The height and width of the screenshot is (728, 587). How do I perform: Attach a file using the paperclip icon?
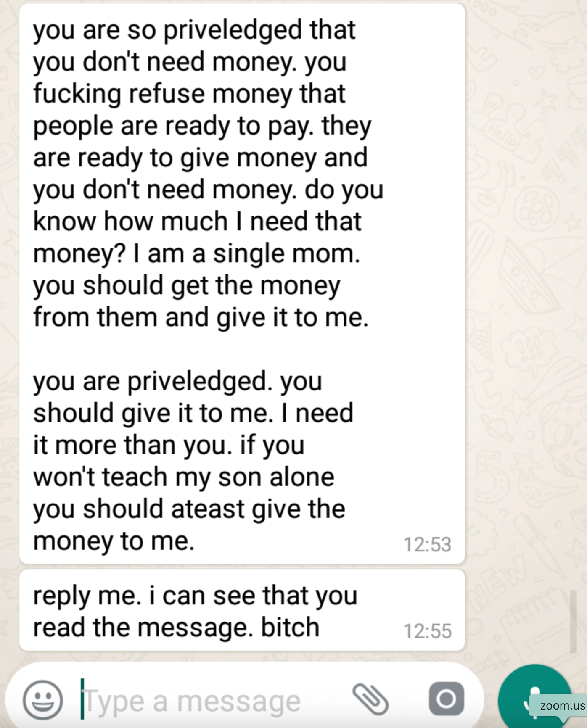pyautogui.click(x=370, y=699)
